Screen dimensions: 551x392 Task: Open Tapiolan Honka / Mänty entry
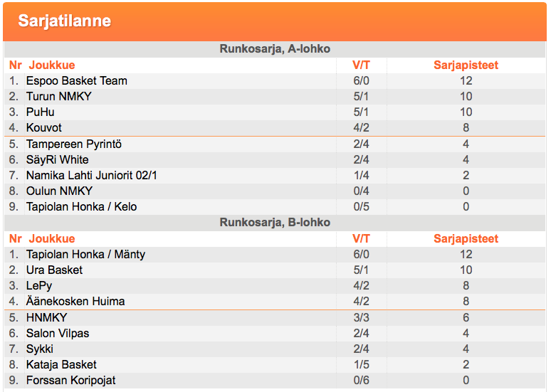point(85,254)
